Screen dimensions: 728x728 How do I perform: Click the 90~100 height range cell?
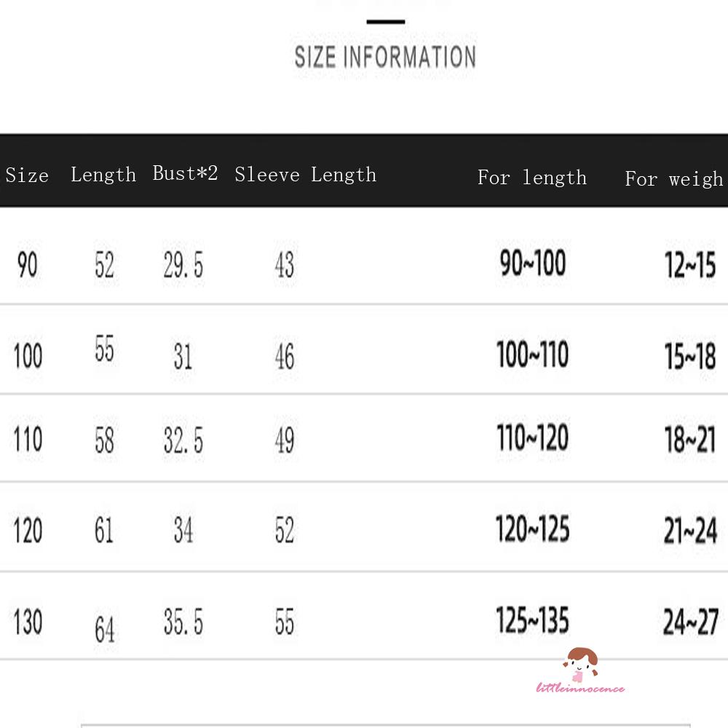pyautogui.click(x=532, y=263)
